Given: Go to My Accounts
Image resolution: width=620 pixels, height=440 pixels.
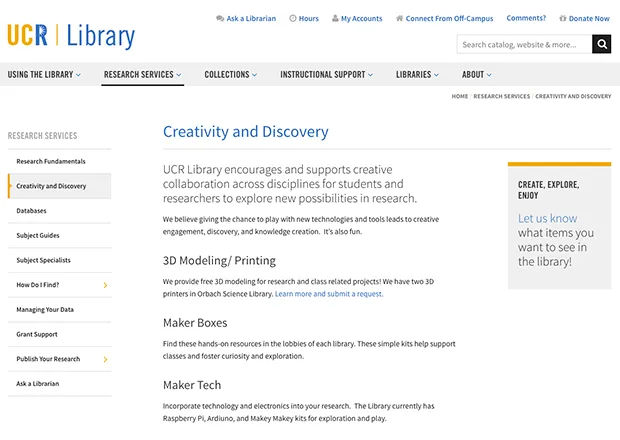Looking at the screenshot, I should point(361,18).
